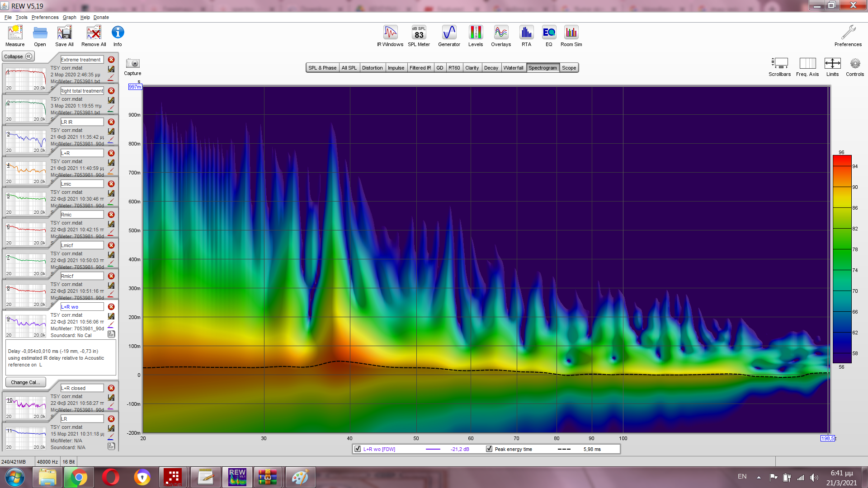This screenshot has height=488, width=868.
Task: Change the LR IR trace colour
Action: pyautogui.click(x=111, y=140)
